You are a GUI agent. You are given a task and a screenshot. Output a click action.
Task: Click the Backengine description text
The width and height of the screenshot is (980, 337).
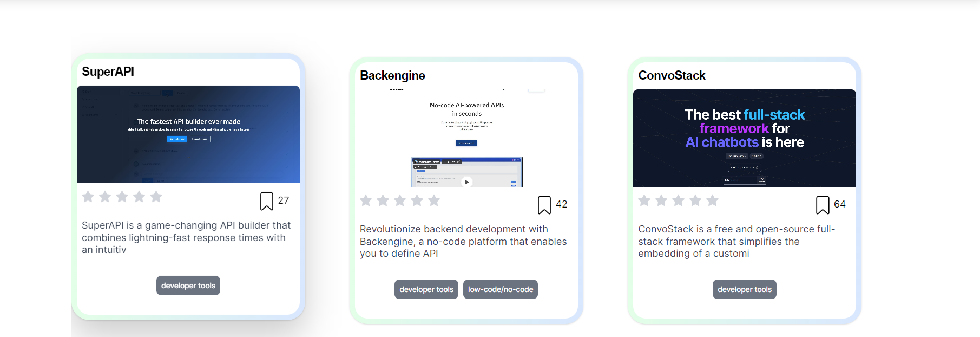coord(463,241)
